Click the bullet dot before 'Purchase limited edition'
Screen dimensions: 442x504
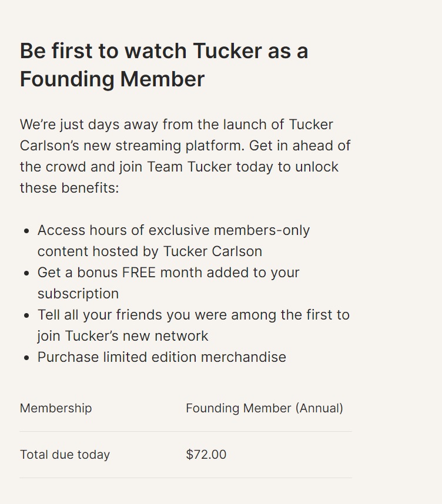[x=26, y=358]
